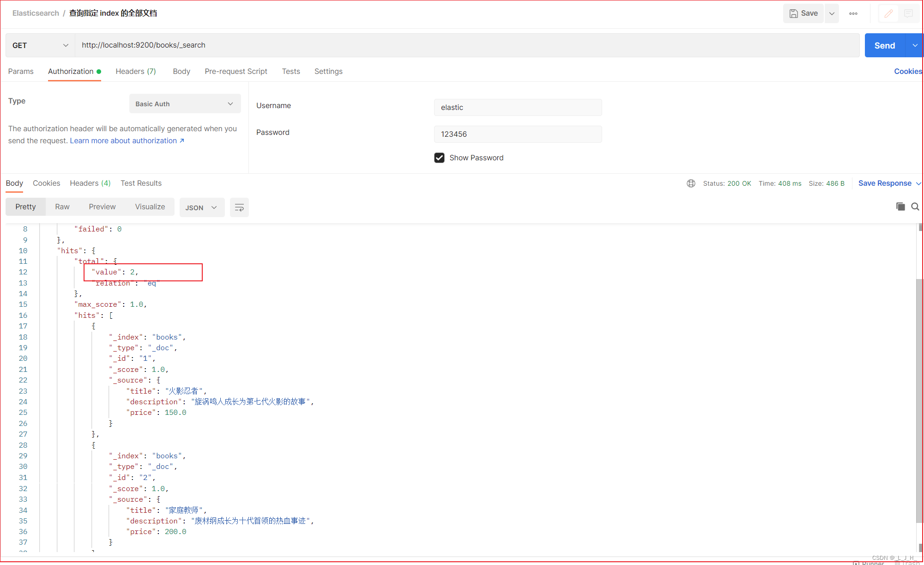Open the three-dots more actions menu
This screenshot has width=924, height=565.
point(853,13)
